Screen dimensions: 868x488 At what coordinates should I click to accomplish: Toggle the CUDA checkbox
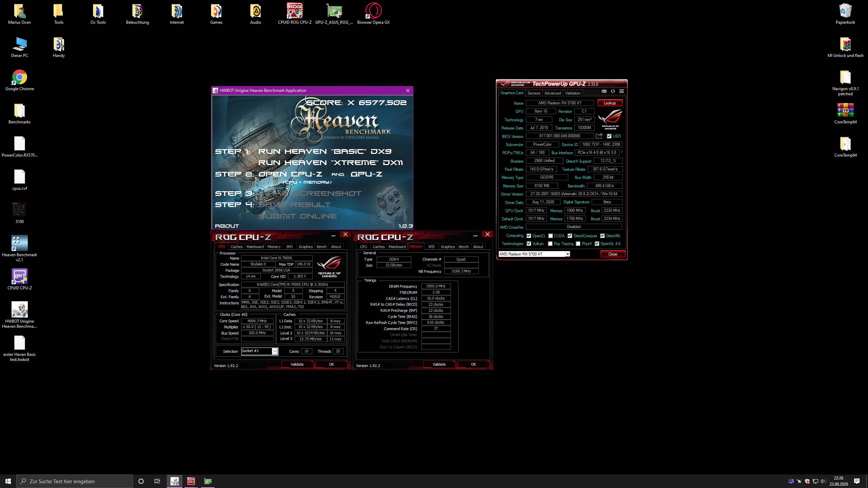pos(551,236)
